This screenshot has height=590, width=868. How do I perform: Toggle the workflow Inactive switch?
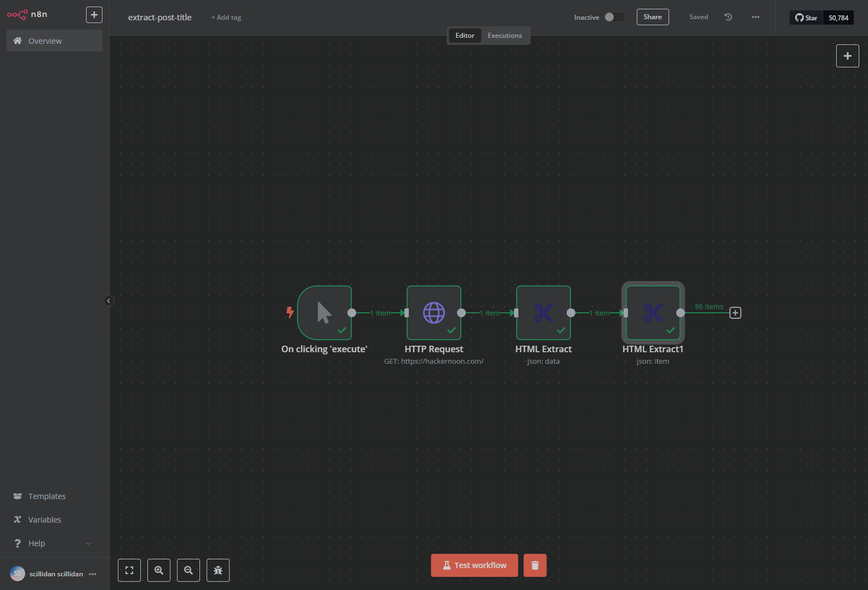(x=614, y=17)
